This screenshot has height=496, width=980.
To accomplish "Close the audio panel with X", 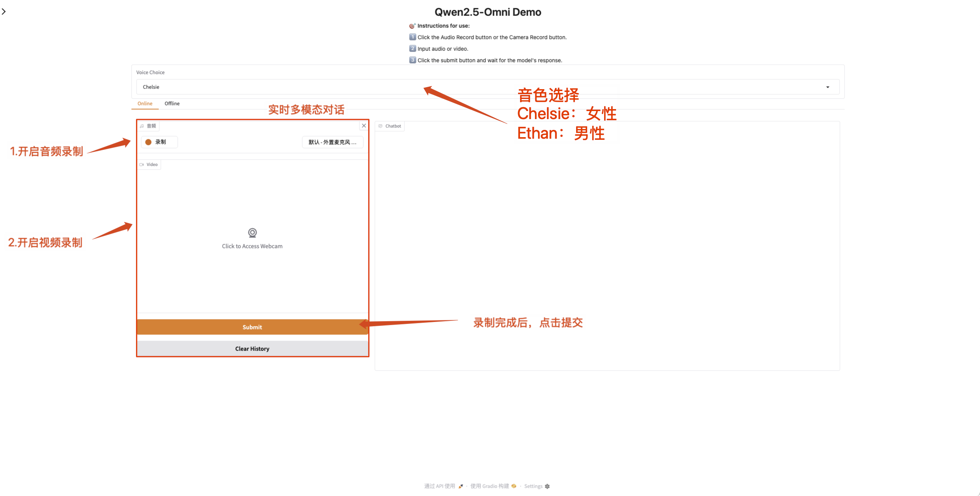I will (x=364, y=126).
